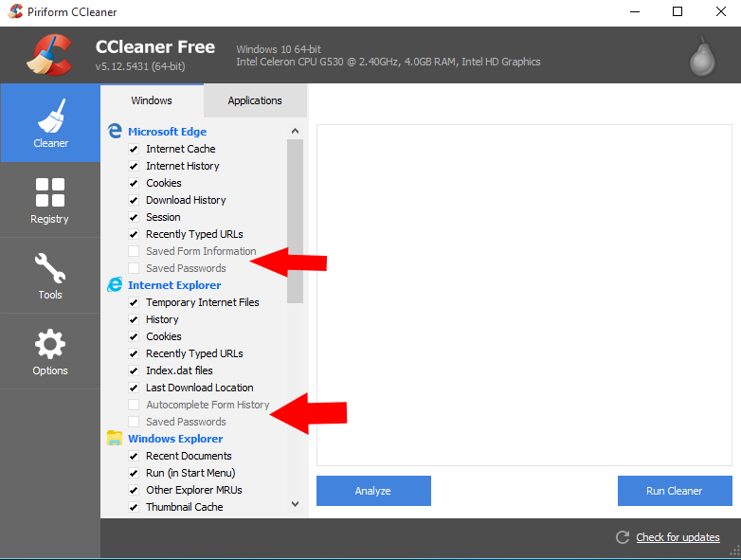The width and height of the screenshot is (741, 560).
Task: Click the Run Cleaner button
Action: coord(674,491)
